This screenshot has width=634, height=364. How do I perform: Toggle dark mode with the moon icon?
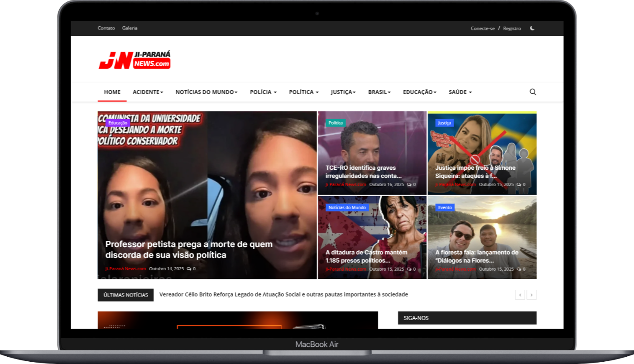tap(532, 28)
